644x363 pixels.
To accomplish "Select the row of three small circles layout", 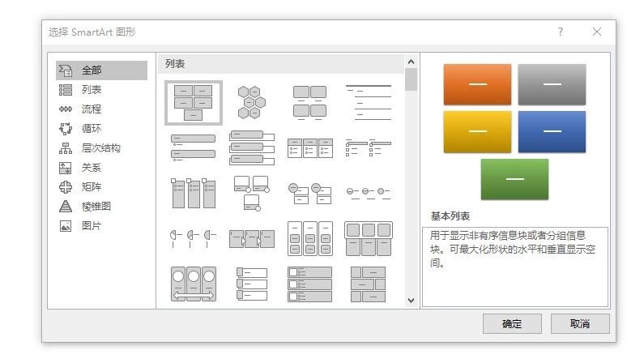I will coord(369,192).
